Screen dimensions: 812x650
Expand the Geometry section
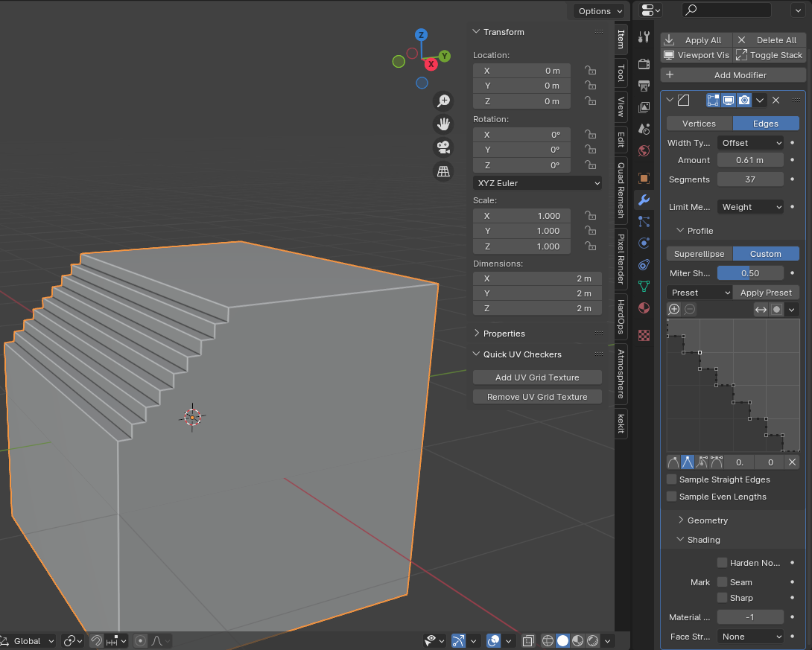(x=707, y=520)
